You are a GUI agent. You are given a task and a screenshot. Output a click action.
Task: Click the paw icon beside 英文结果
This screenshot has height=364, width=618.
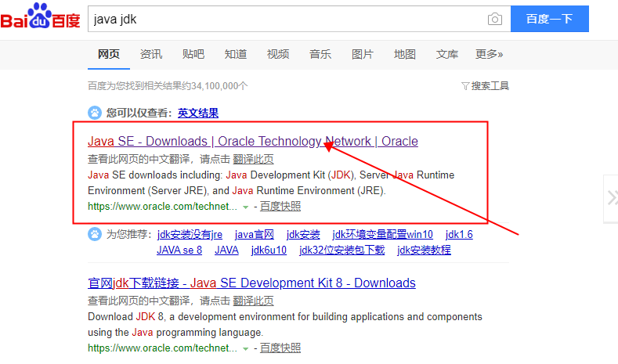[x=95, y=113]
